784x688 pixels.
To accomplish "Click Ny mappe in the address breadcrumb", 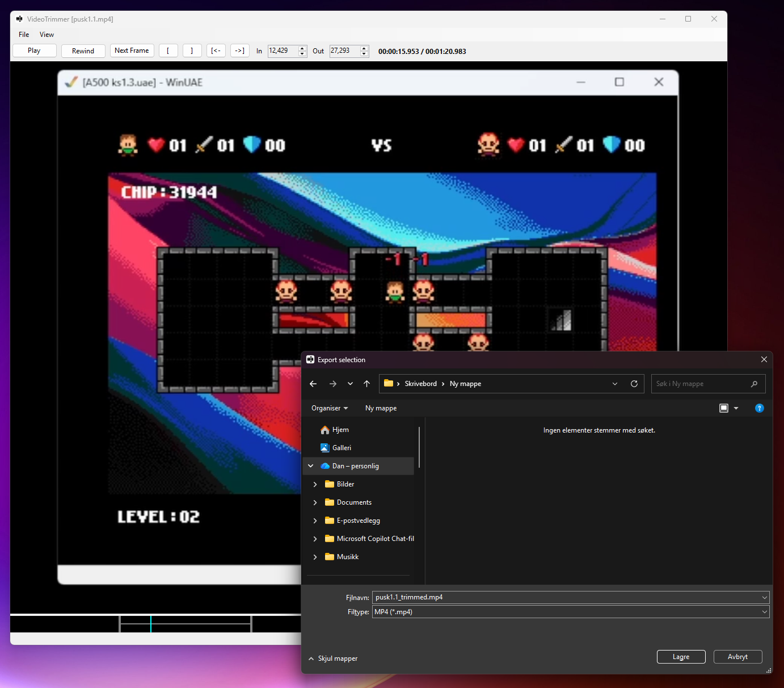I will point(465,384).
